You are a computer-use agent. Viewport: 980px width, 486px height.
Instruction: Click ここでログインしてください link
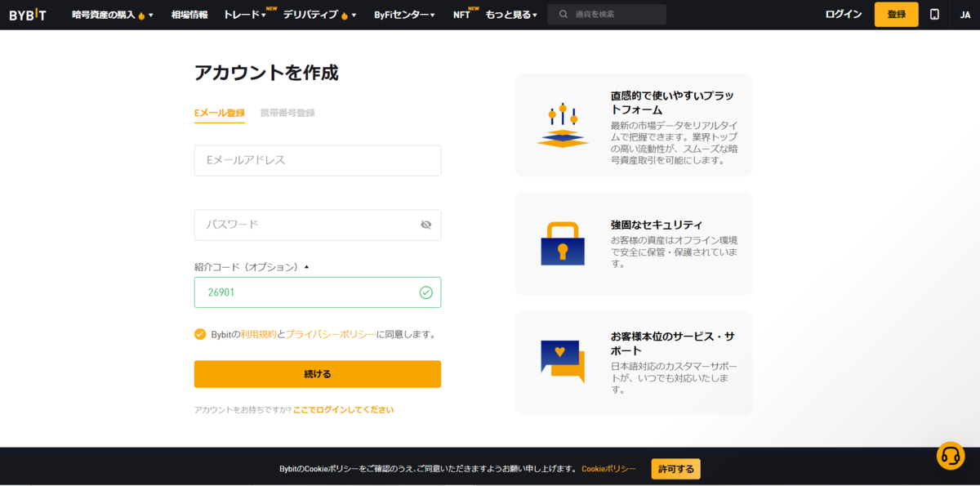(344, 410)
